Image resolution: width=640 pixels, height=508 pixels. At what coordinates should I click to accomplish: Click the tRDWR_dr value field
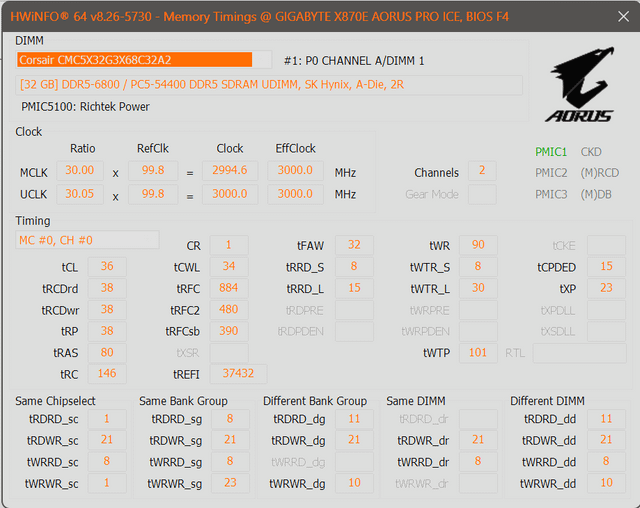(478, 440)
